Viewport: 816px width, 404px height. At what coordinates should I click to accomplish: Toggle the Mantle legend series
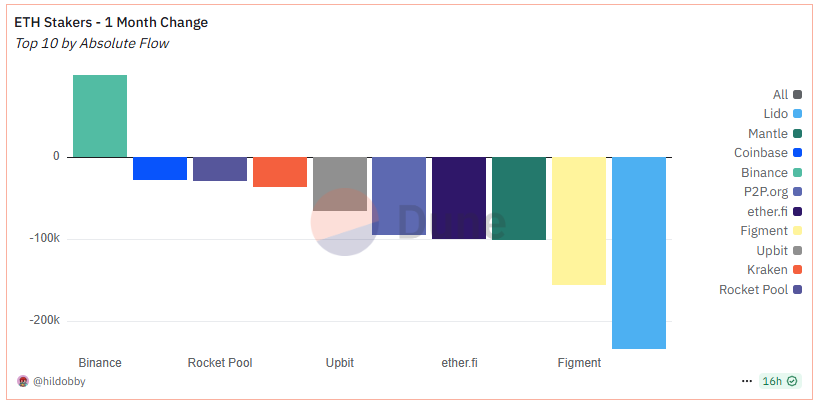[x=775, y=134]
